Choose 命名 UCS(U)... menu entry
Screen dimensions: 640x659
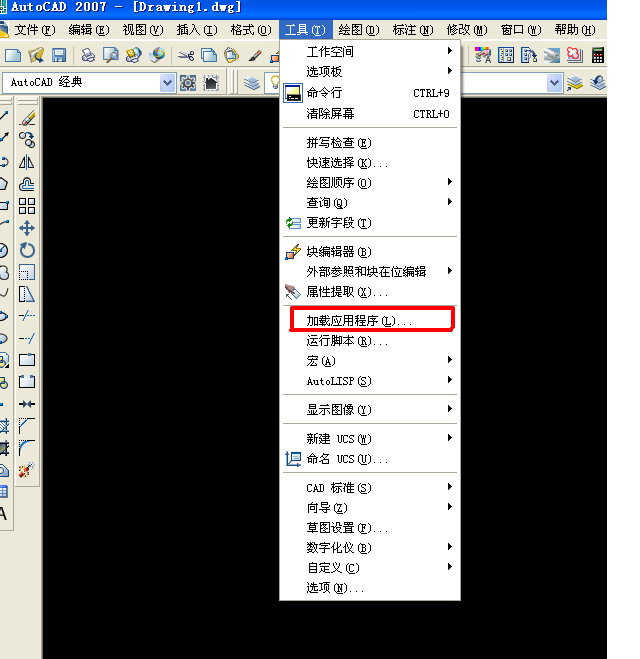(370, 459)
